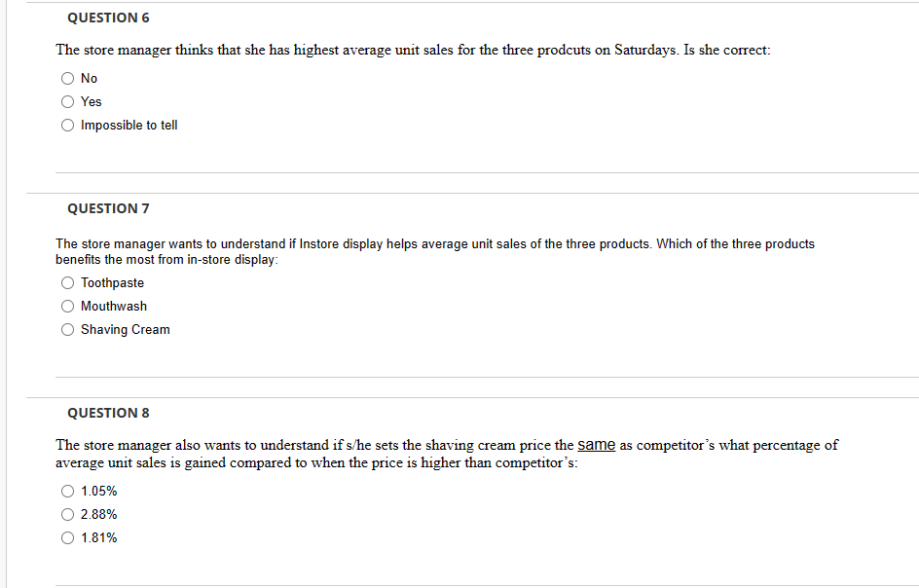Click the QUESTION 6 heading
This screenshot has width=919, height=588.
point(108,18)
